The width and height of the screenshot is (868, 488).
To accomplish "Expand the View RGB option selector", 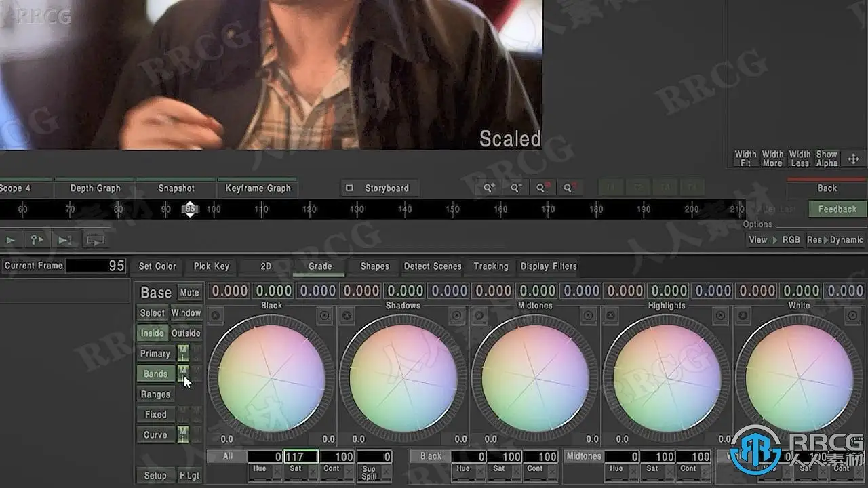I will (774, 240).
